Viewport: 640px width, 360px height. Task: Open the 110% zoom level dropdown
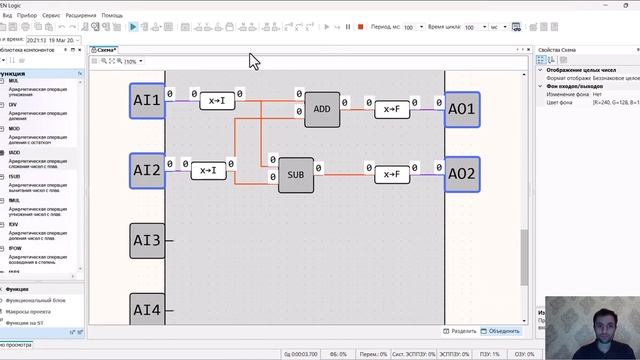coord(141,61)
